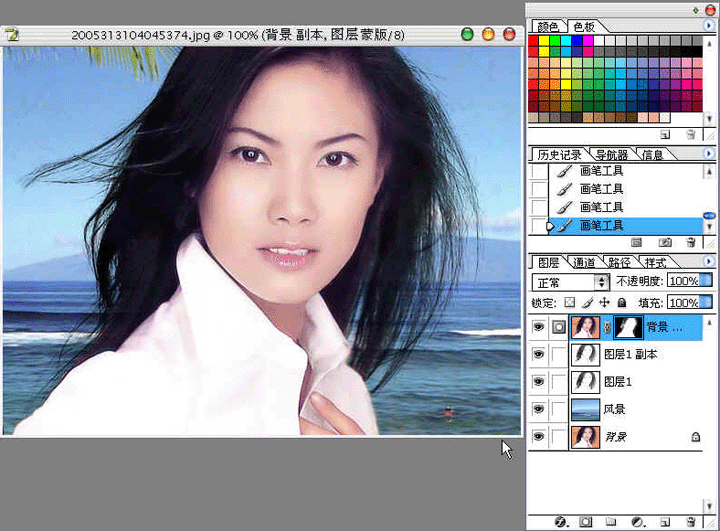Switch to the 色板 tab
The image size is (720, 531).
point(584,27)
